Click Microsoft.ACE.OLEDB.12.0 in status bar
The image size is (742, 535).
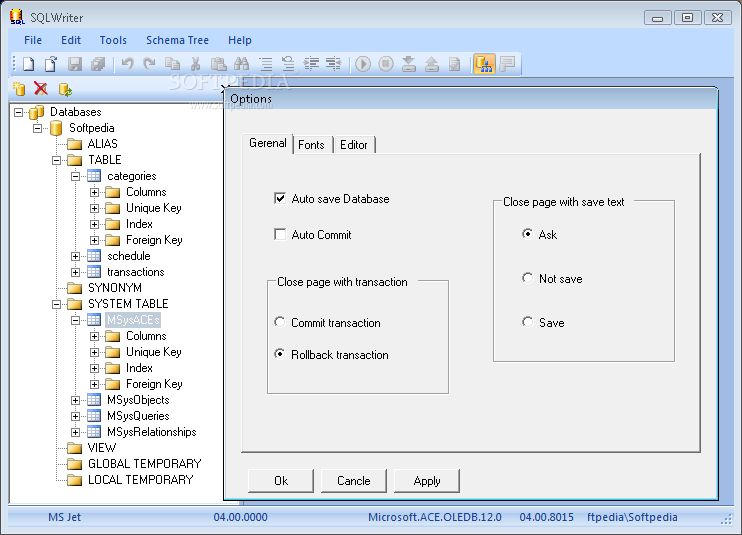(435, 517)
